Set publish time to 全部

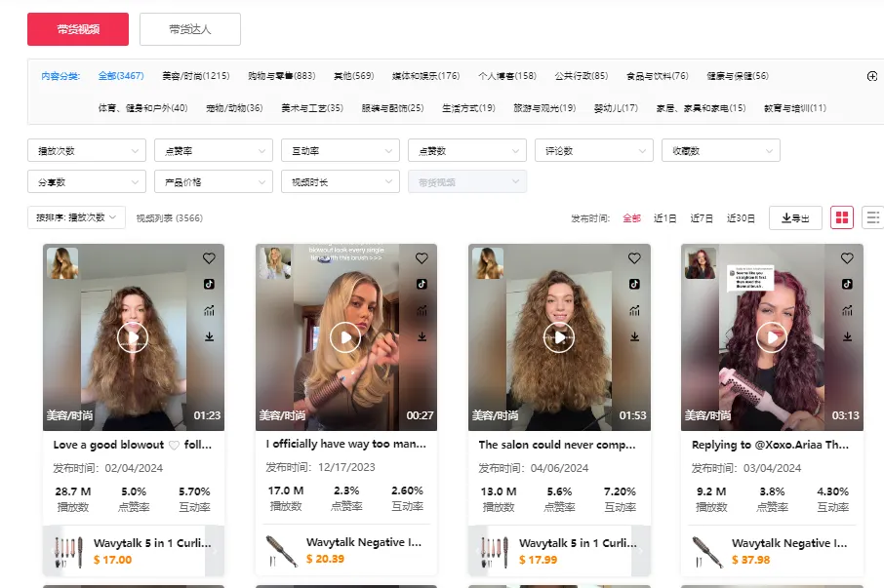[631, 218]
